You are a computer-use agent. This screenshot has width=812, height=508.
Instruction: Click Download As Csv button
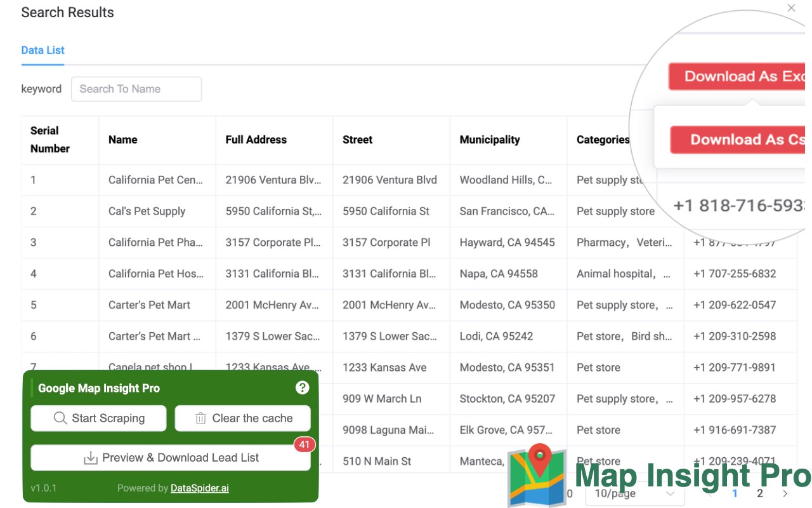[x=740, y=140]
